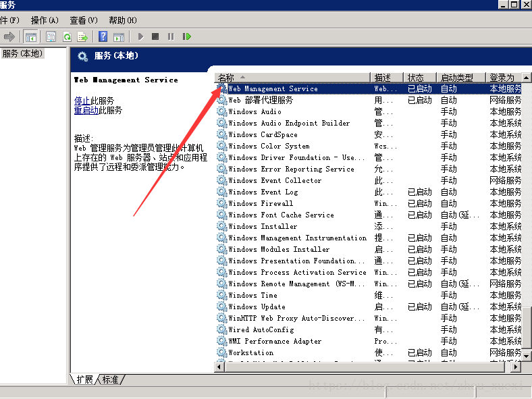Click the vertical scrollbar down arrow
Viewport: 532px width, 399px height.
coord(526,356)
